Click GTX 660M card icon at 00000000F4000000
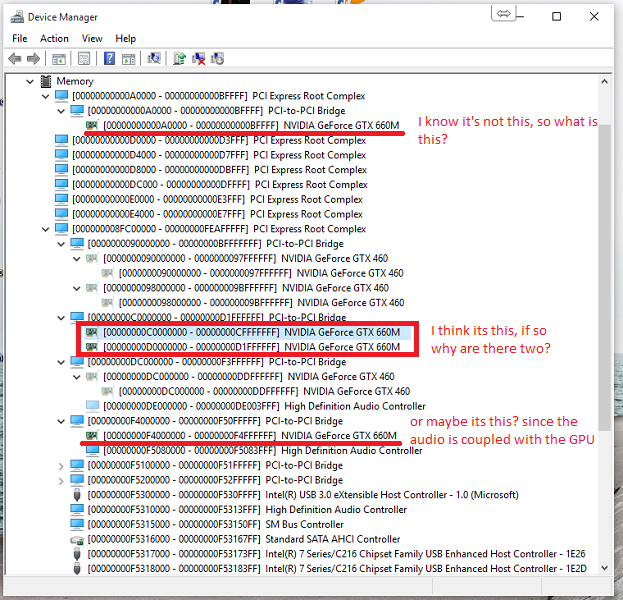This screenshot has width=623, height=600. click(x=92, y=435)
